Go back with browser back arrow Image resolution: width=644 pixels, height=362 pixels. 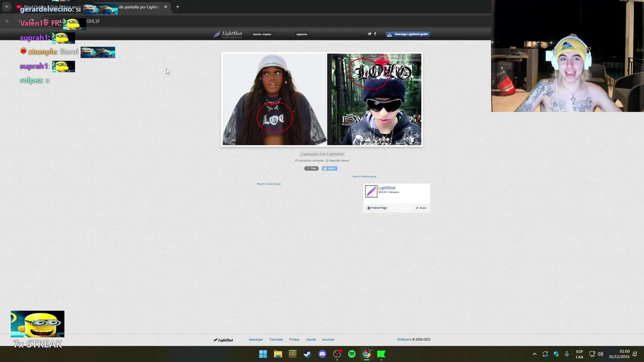pyautogui.click(x=7, y=21)
